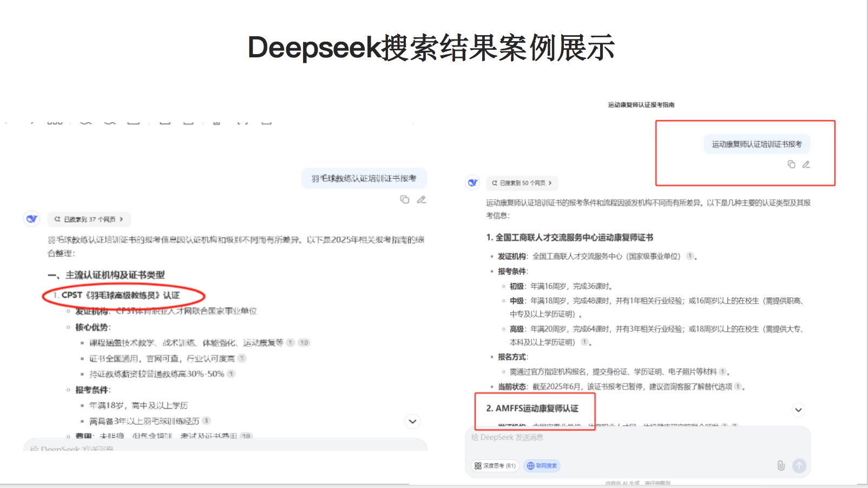Click DeepSeek whale avatar in right chat
The image size is (868, 488).
point(472,183)
